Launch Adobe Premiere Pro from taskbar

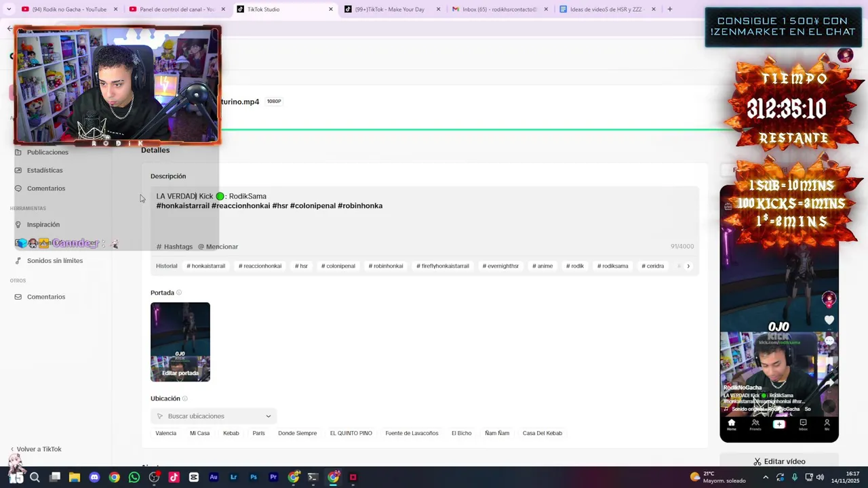(x=273, y=477)
